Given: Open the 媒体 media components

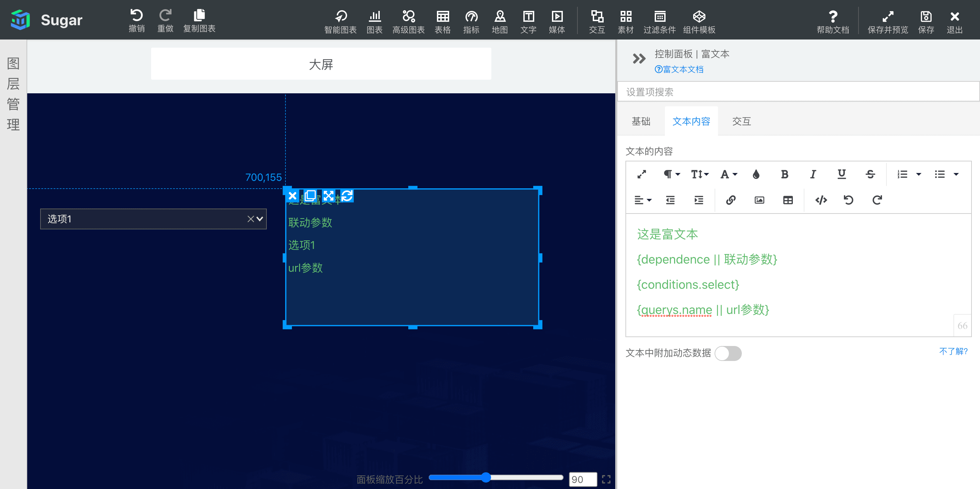Looking at the screenshot, I should tap(557, 22).
